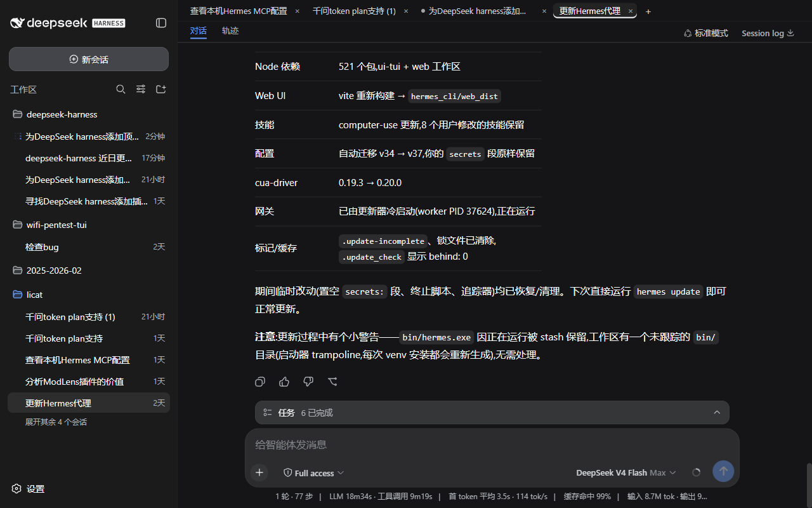Open conversation 为DeepSeek harness添加 from 21小时

pos(89,180)
